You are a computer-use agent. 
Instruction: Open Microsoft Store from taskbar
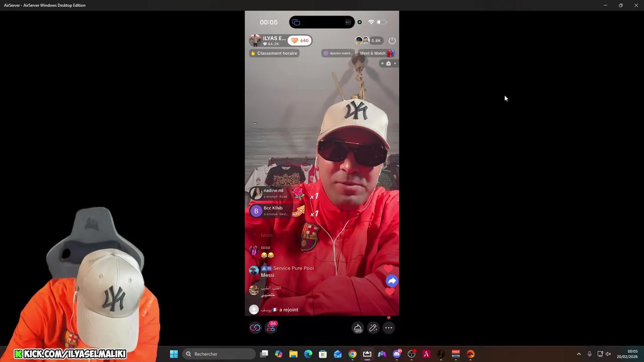(323, 354)
